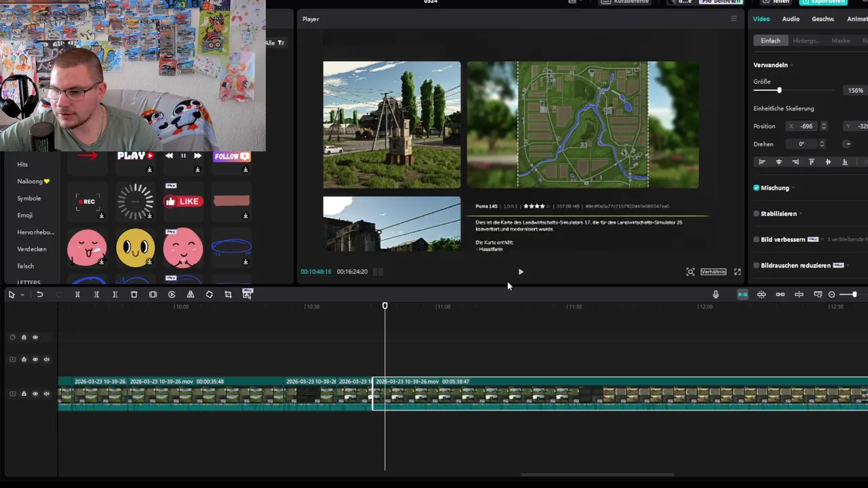
Task: Enable the Bildrauschen reduzieren checkbox
Action: point(756,265)
